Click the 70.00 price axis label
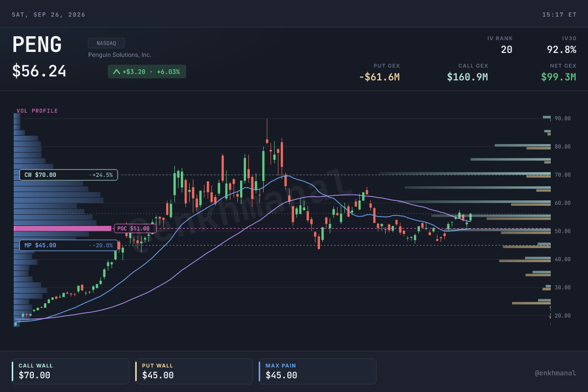Image resolution: width=588 pixels, height=392 pixels. (563, 175)
